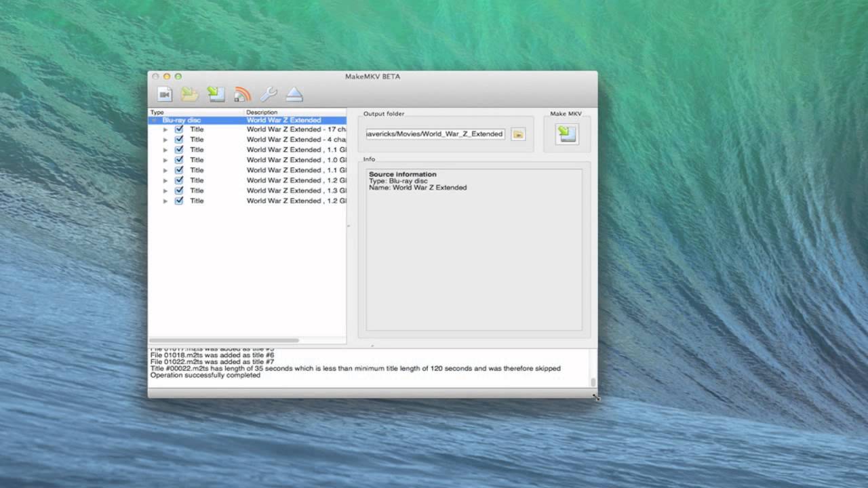This screenshot has height=488, width=868.
Task: Click 'World War Z Extended' in Blu-ray disc row
Action: point(283,120)
